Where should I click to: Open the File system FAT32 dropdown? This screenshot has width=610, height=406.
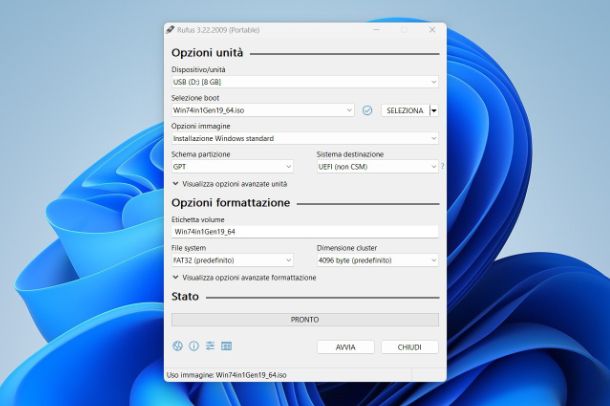[x=232, y=260]
